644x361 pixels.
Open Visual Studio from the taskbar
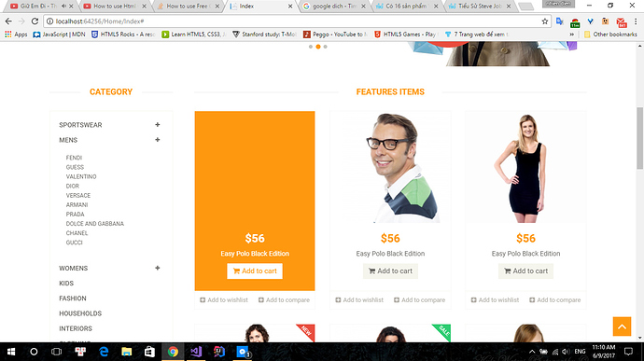coord(196,352)
